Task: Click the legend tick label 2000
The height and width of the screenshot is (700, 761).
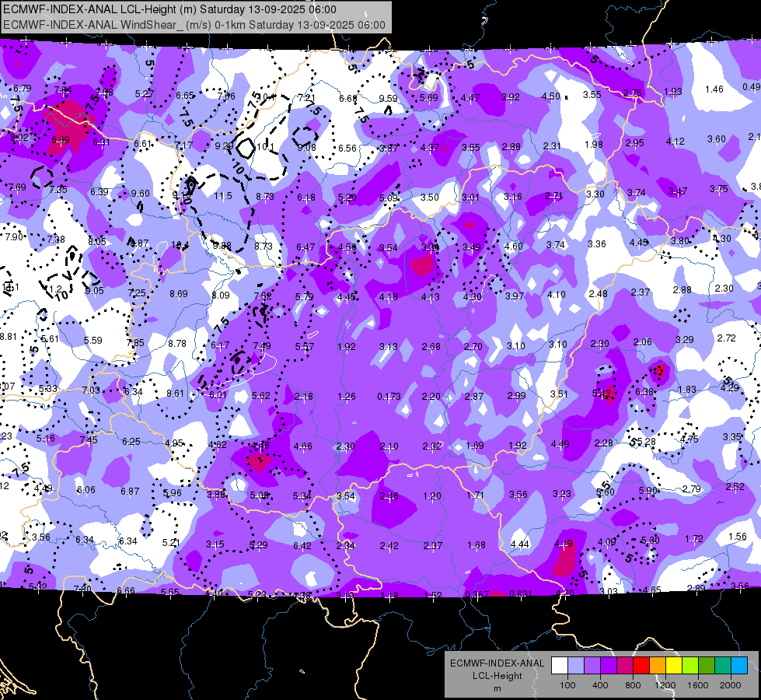Action: coord(730,685)
